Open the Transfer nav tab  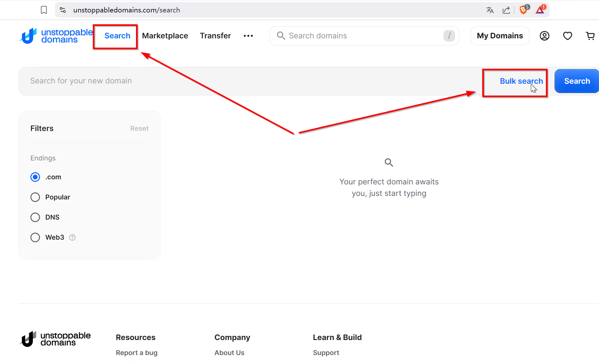coord(215,36)
